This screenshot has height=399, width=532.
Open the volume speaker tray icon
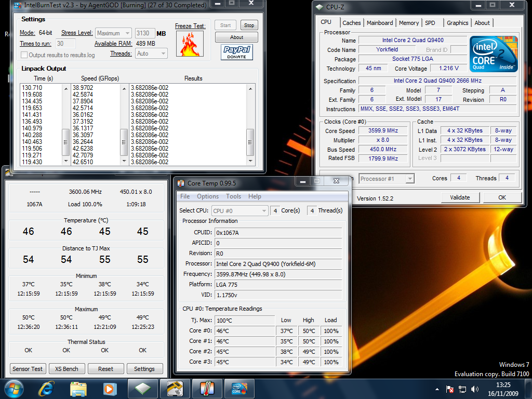tap(475, 389)
